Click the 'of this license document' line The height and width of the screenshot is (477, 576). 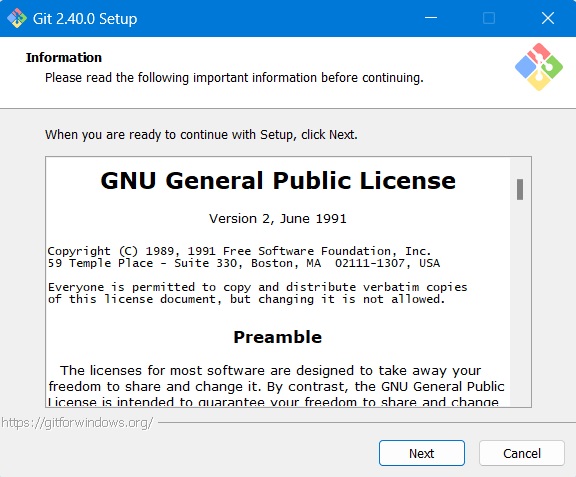click(246, 299)
